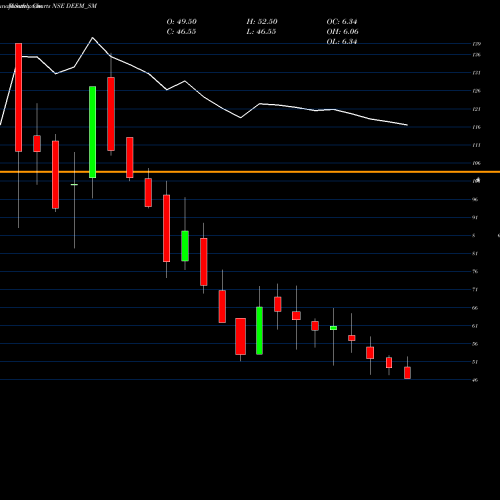Click the 121 price axis label

(477, 109)
